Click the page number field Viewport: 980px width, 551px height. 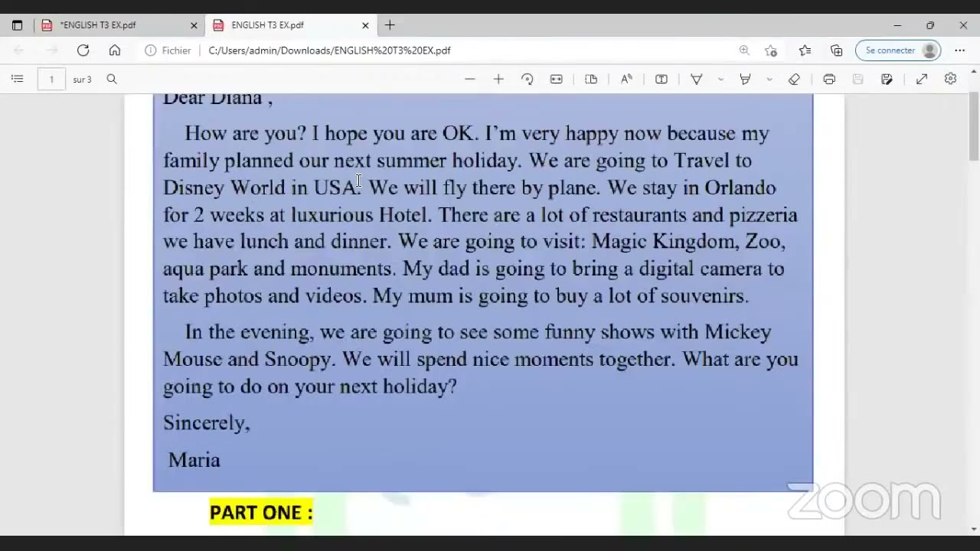pyautogui.click(x=51, y=79)
